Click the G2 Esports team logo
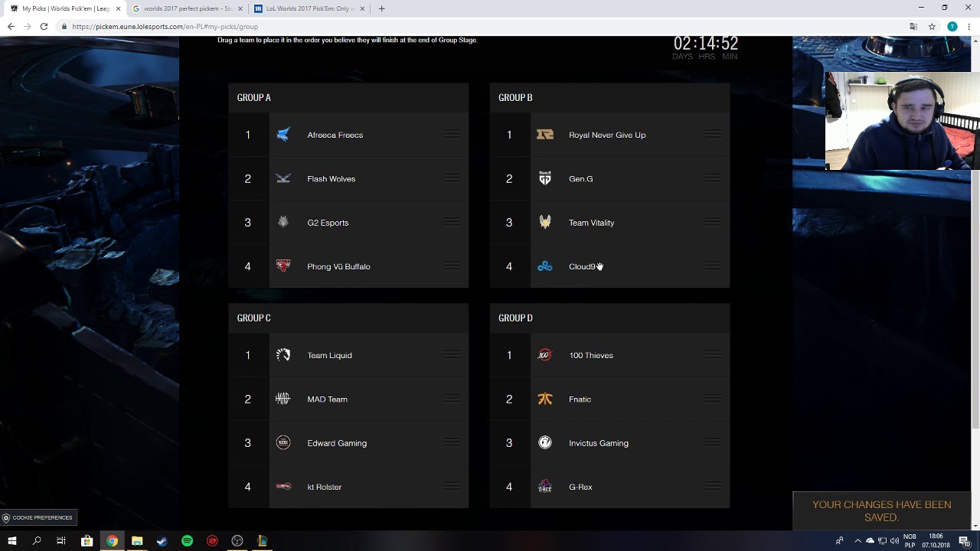Viewport: 980px width, 551px height. click(x=283, y=223)
